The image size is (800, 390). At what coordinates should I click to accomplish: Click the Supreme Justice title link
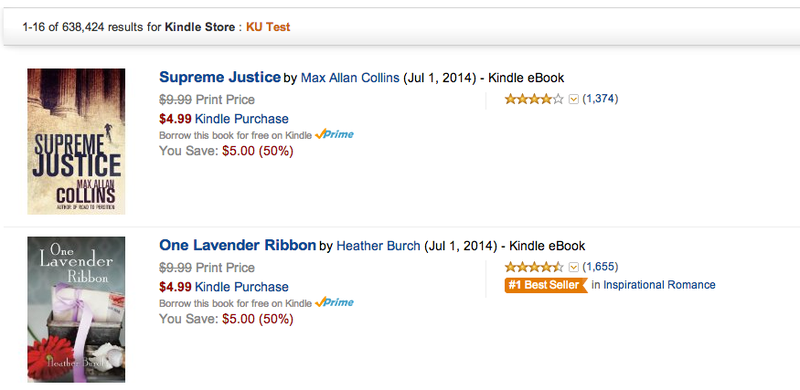point(220,78)
